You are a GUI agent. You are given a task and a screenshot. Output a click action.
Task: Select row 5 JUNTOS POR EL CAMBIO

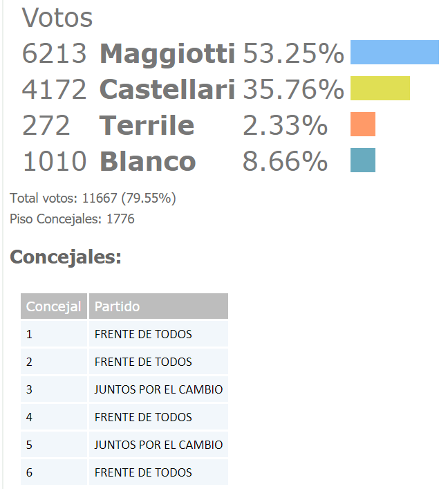pos(124,445)
